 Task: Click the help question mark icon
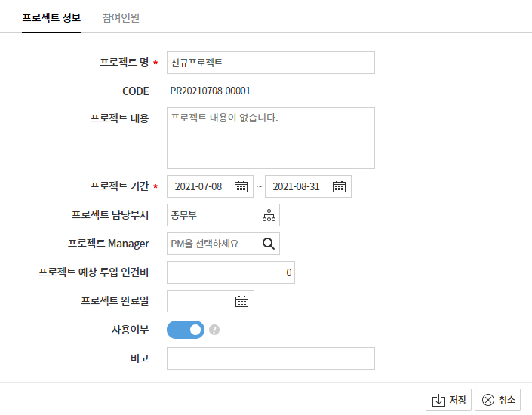(x=214, y=330)
